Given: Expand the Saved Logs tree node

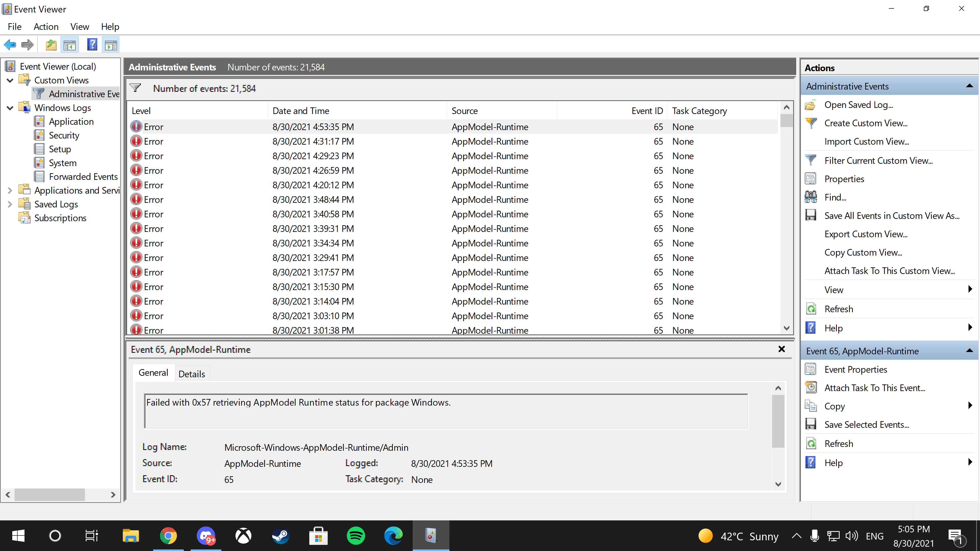Looking at the screenshot, I should (10, 204).
